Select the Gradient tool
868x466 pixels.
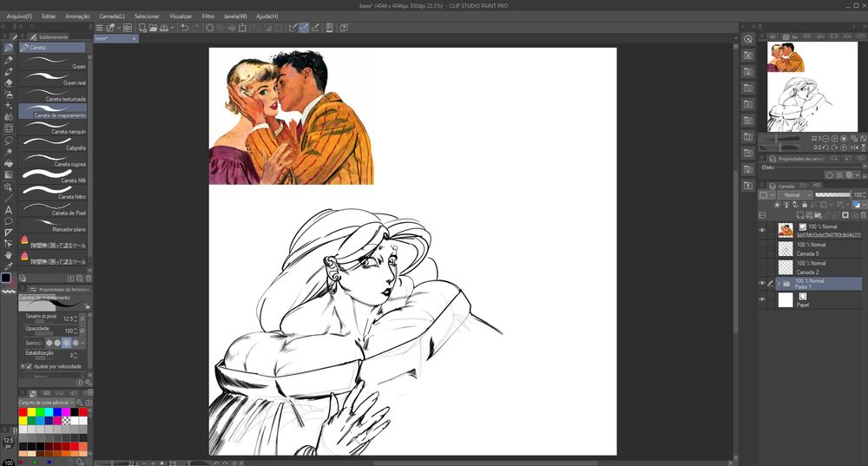pos(9,175)
